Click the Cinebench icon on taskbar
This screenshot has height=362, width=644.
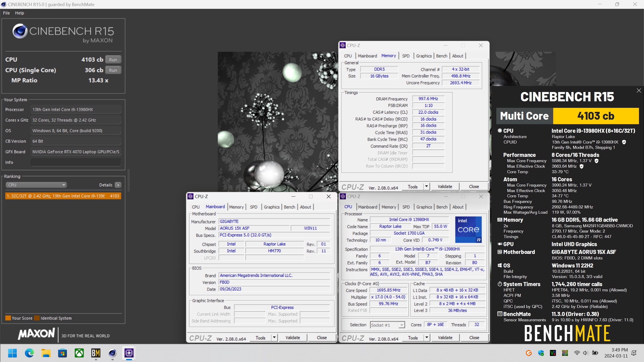click(x=112, y=353)
